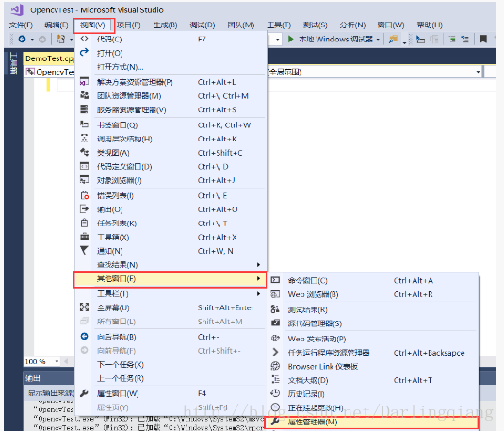Choose 上一个任务(R) menu entry
Image resolution: width=504 pixels, height=431 pixels.
tap(171, 378)
